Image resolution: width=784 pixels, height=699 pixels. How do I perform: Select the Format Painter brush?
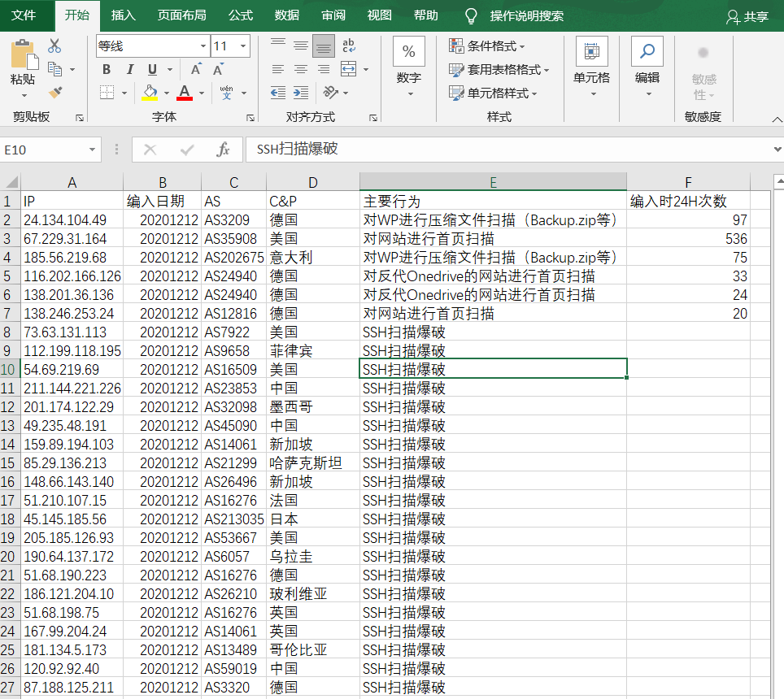[55, 93]
